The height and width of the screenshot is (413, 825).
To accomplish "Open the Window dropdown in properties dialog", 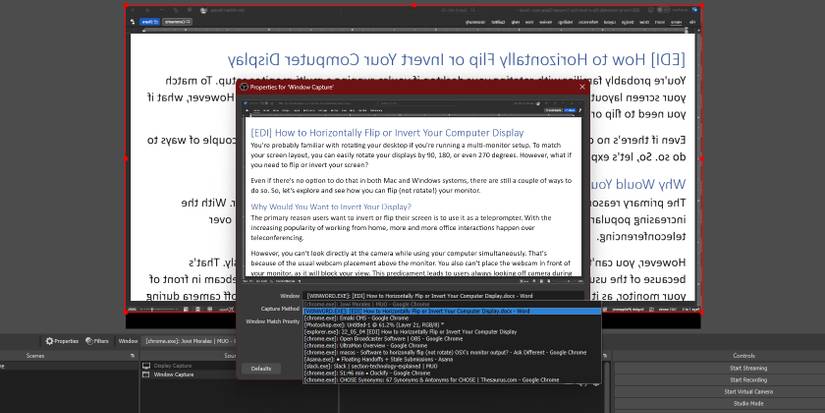I will click(444, 296).
